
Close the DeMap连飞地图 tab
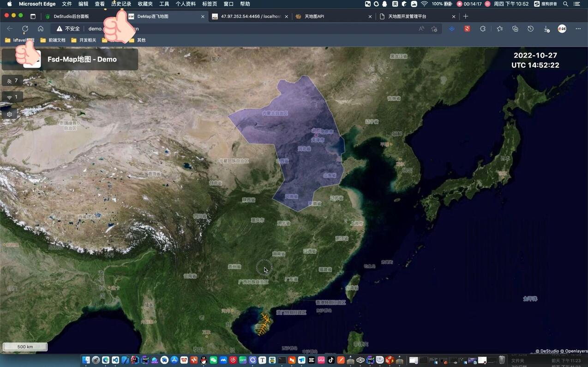203,16
